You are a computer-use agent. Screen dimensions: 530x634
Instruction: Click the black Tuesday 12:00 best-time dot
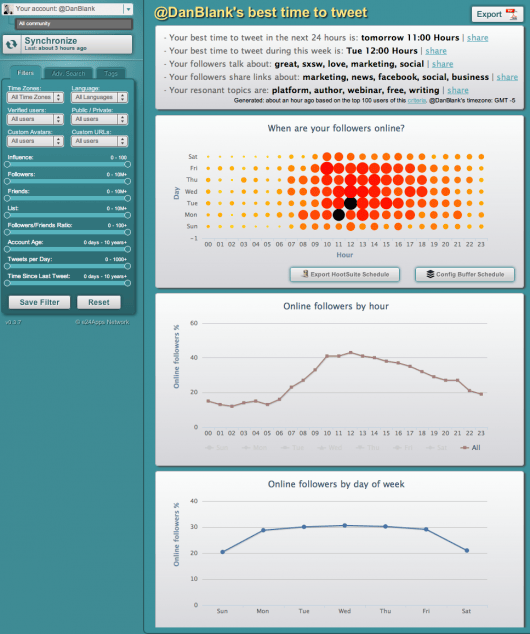tap(351, 203)
